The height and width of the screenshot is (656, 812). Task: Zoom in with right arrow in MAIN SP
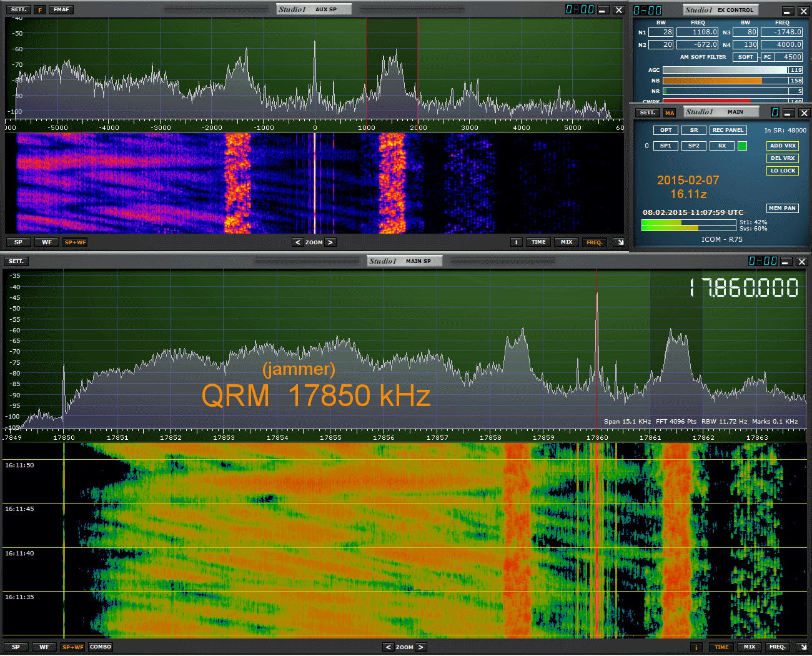420,647
